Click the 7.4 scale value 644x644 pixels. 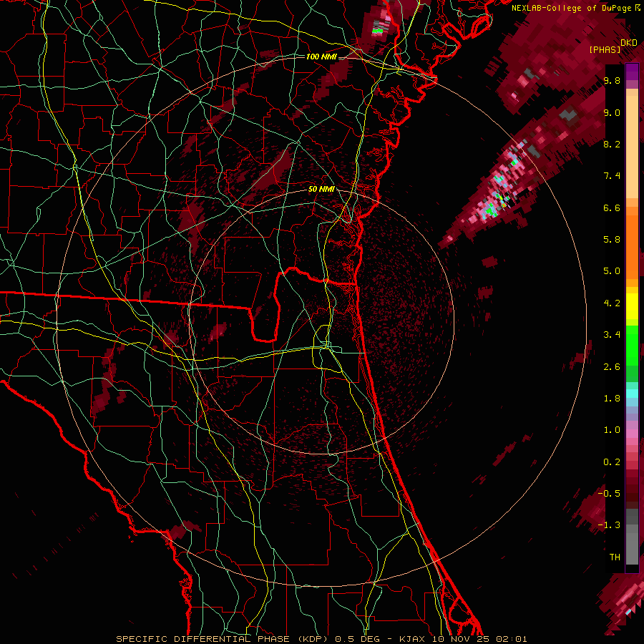point(612,176)
